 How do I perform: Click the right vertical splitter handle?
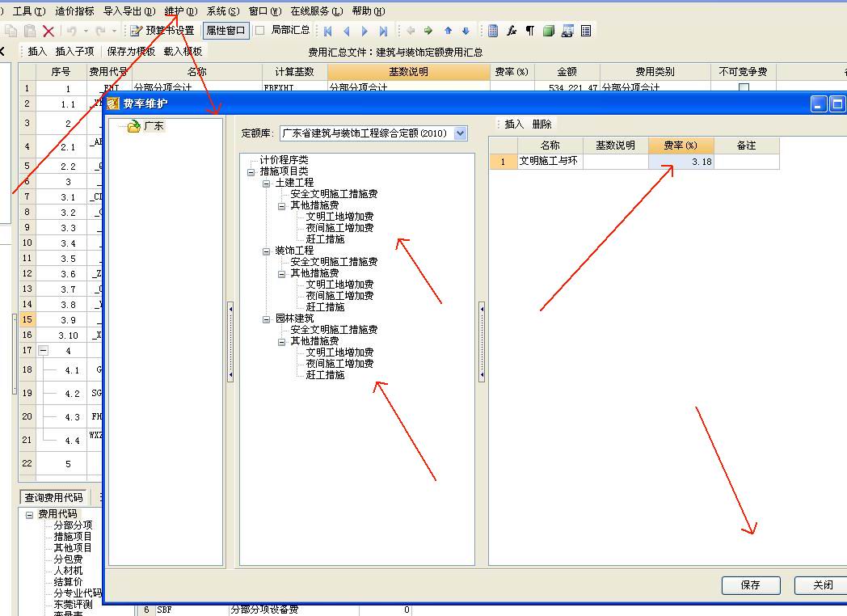pyautogui.click(x=482, y=342)
